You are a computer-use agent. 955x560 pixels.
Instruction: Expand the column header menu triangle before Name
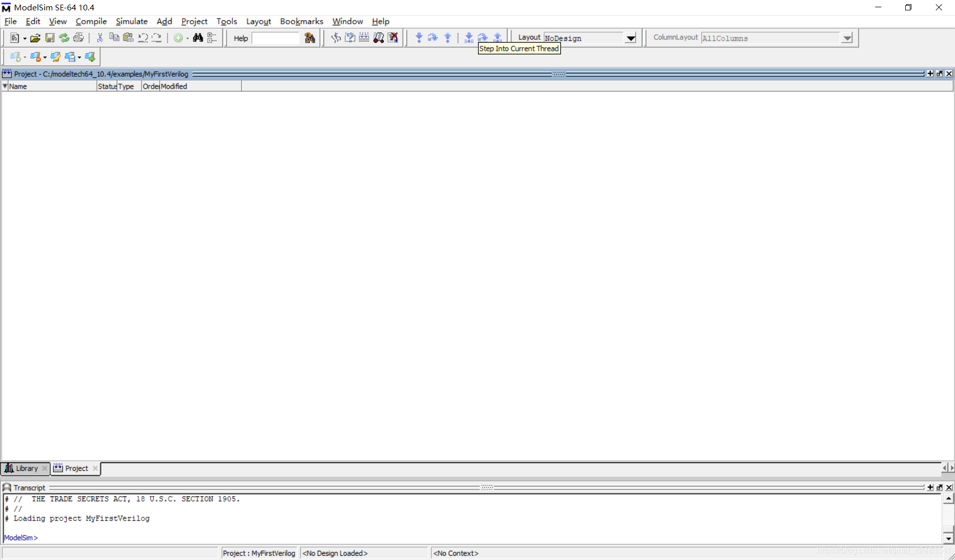pos(5,86)
